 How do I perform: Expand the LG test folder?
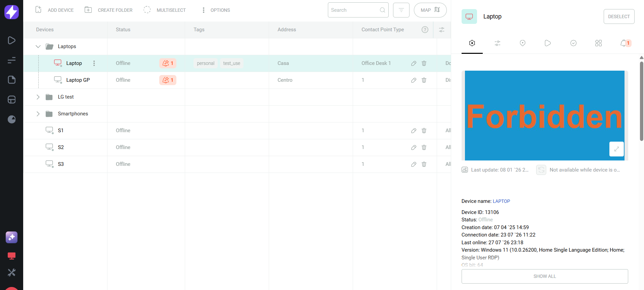pyautogui.click(x=38, y=97)
